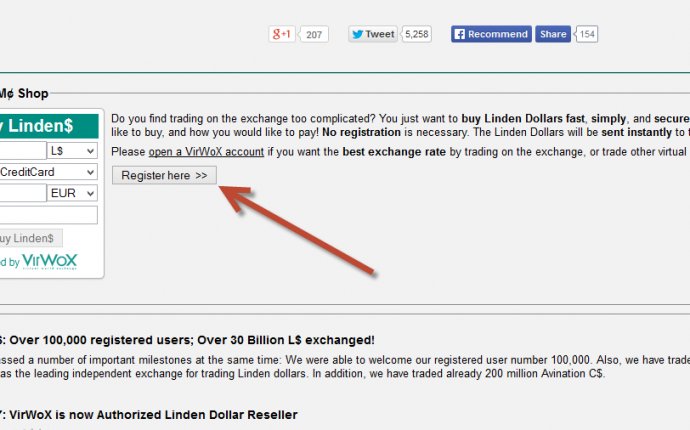The height and width of the screenshot is (430, 690).
Task: Click the green Linden$ widget header
Action: click(x=49, y=126)
